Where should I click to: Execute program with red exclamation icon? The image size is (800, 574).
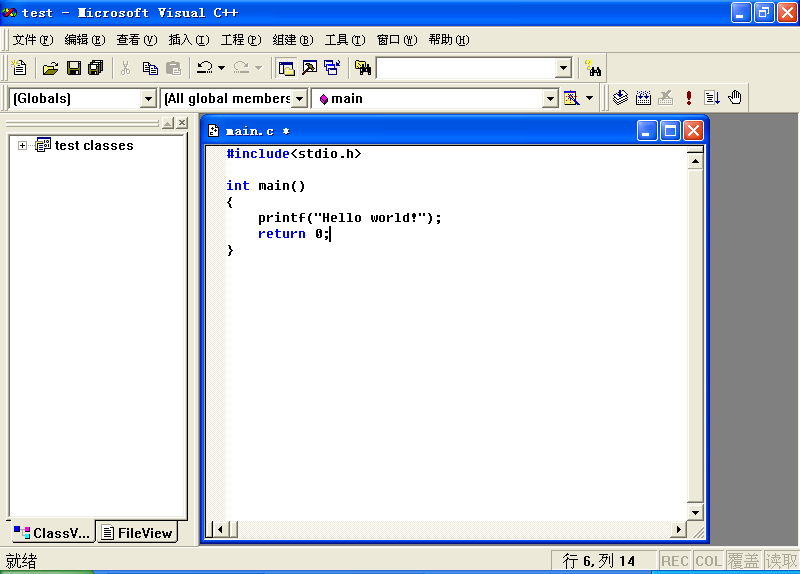689,97
